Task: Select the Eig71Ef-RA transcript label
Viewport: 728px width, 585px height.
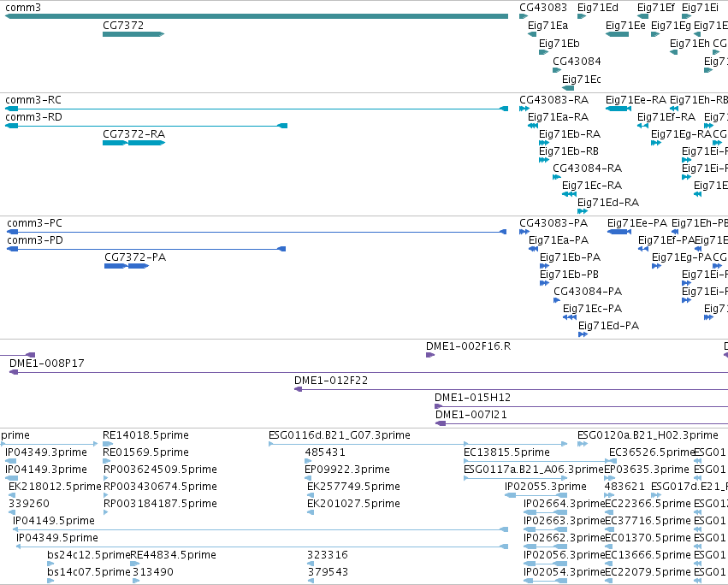Action: point(666,117)
